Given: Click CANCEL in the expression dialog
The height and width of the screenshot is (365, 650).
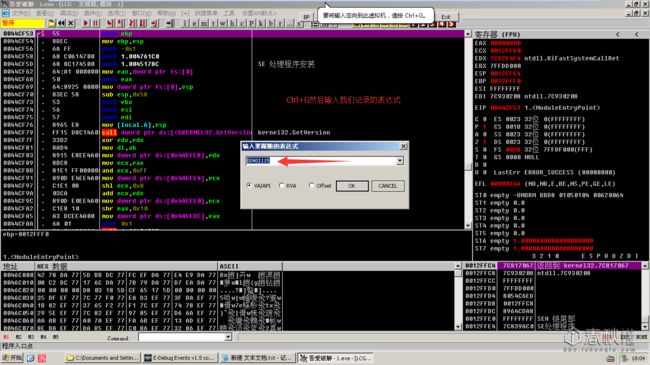Looking at the screenshot, I should (x=388, y=186).
